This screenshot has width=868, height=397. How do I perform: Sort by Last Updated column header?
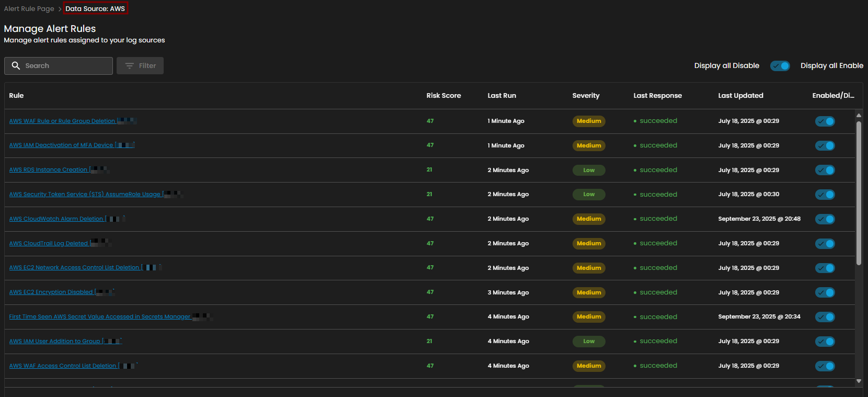pos(740,96)
